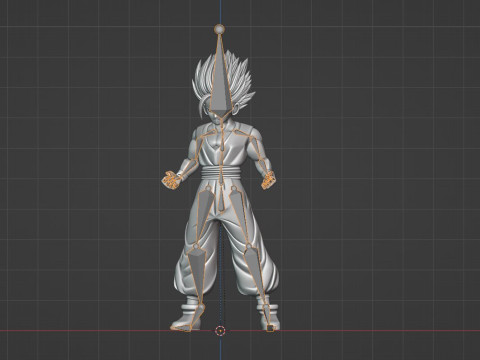Select the finger bones of the screen-right hand
Viewport: 480px width, 360px height.
coord(269,180)
